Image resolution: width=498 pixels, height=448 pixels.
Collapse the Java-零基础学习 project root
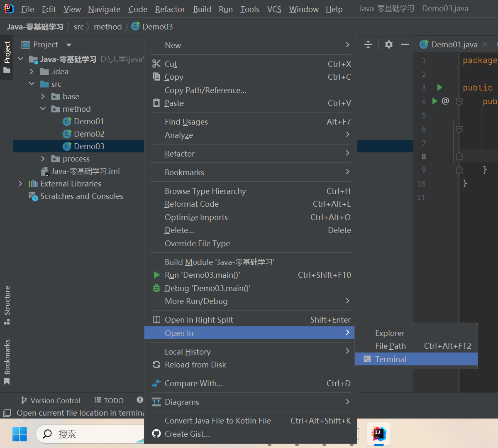[20, 59]
